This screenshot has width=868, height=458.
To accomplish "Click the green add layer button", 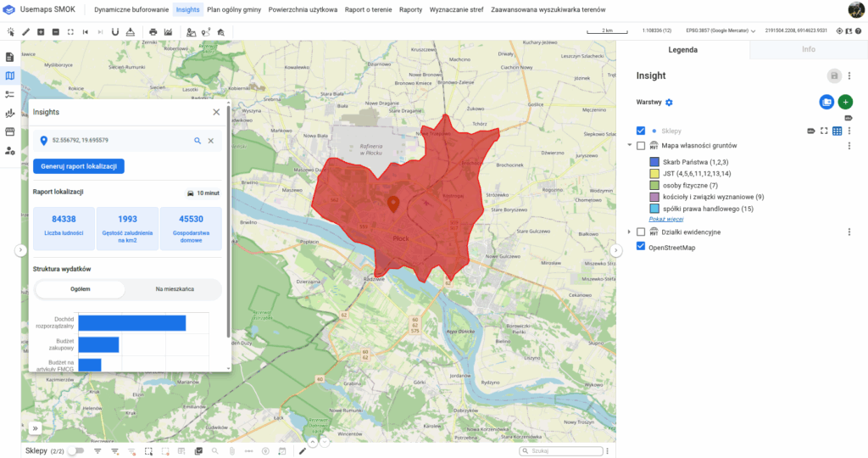I will click(x=845, y=102).
